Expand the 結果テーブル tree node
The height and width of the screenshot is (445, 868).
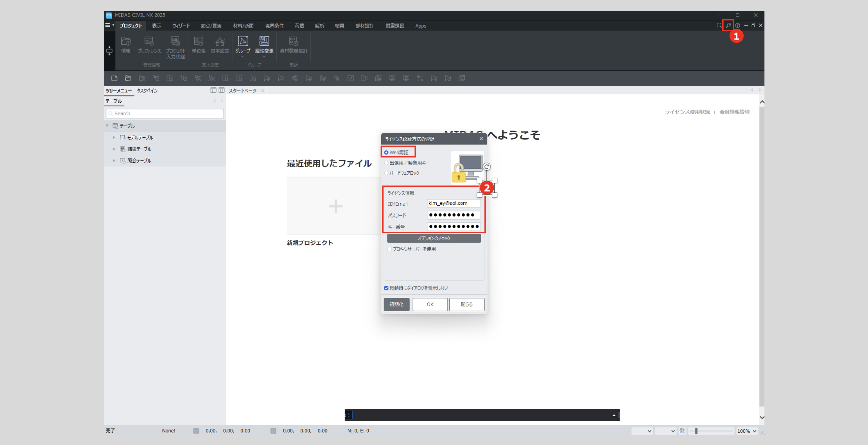tap(114, 149)
